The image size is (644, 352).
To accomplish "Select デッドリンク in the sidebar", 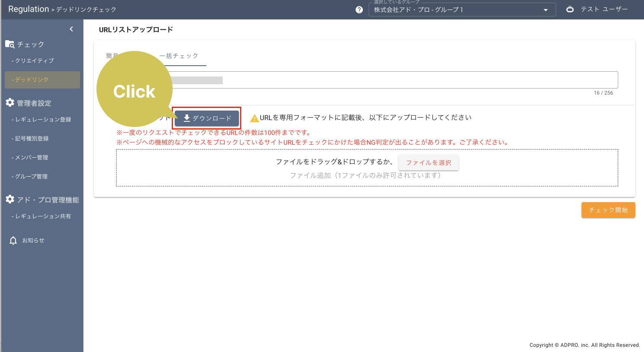I will pos(42,80).
